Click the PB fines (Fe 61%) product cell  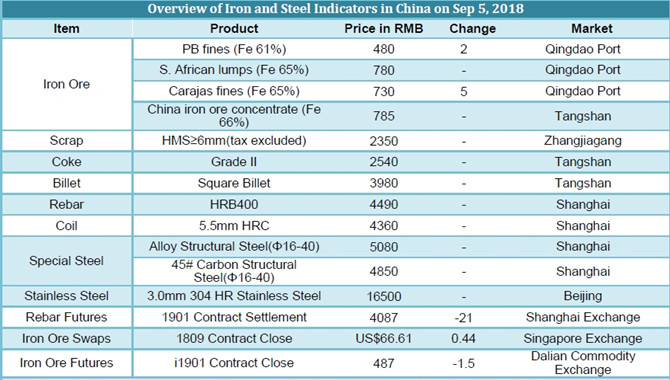click(x=234, y=49)
